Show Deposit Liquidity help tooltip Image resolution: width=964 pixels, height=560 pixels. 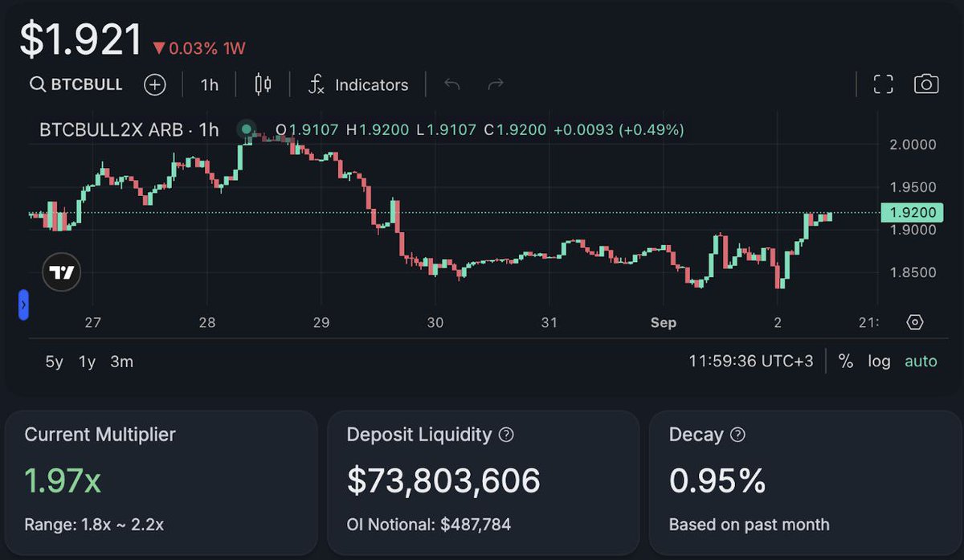click(506, 435)
